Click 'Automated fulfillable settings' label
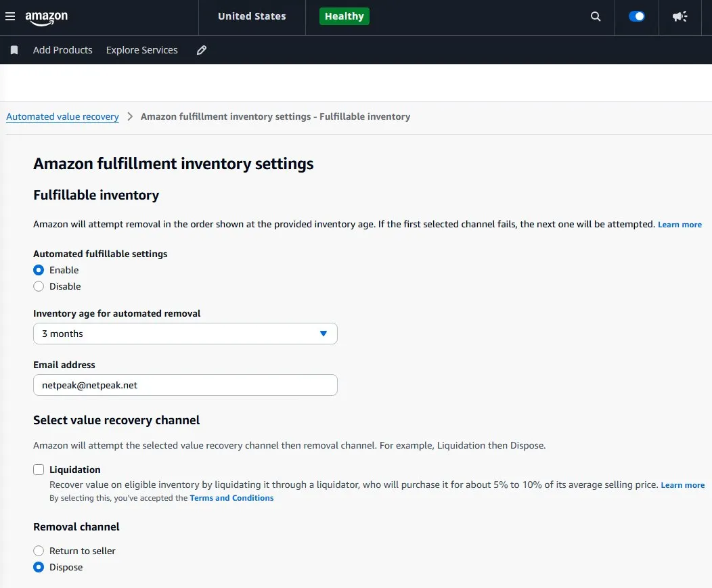The height and width of the screenshot is (588, 712). [100, 254]
